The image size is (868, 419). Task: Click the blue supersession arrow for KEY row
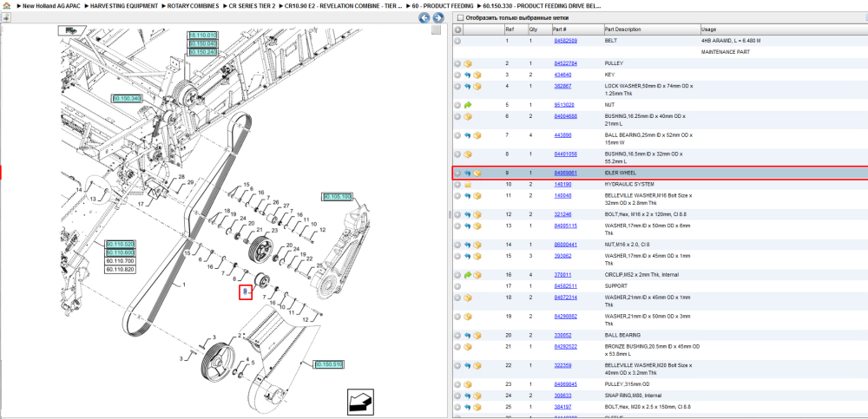[x=468, y=75]
